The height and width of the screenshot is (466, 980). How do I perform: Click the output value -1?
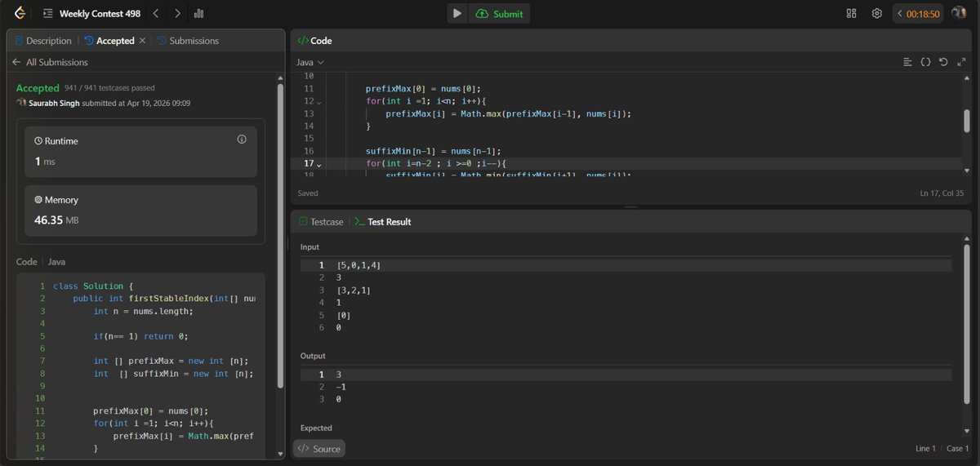coord(341,387)
